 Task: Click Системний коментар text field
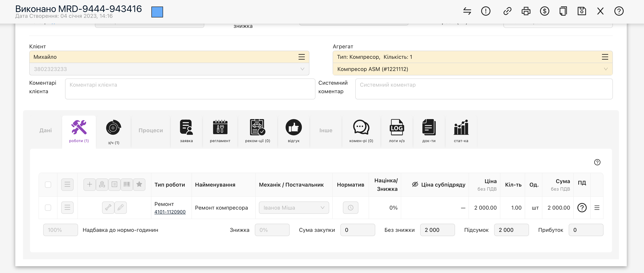coord(484,89)
